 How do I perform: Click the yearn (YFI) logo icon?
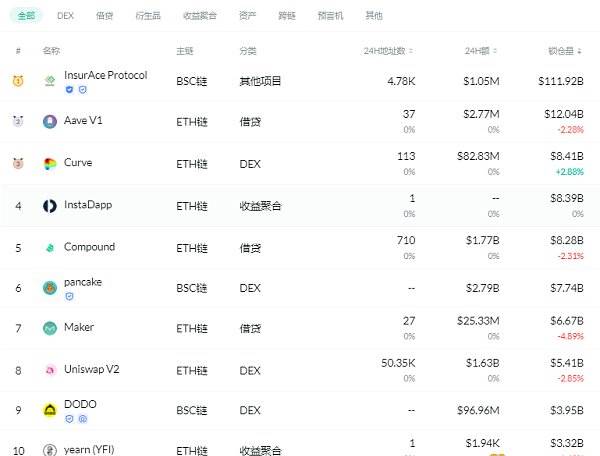(50, 450)
